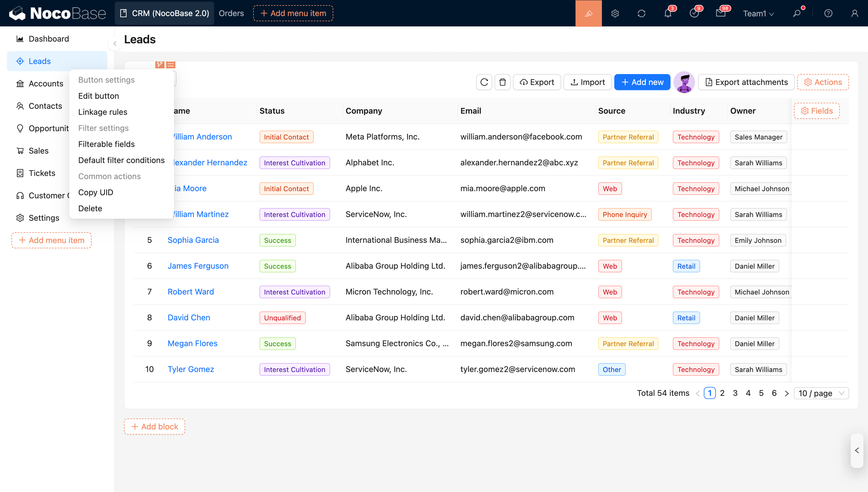
Task: Open the 10 / page size selector
Action: click(821, 393)
